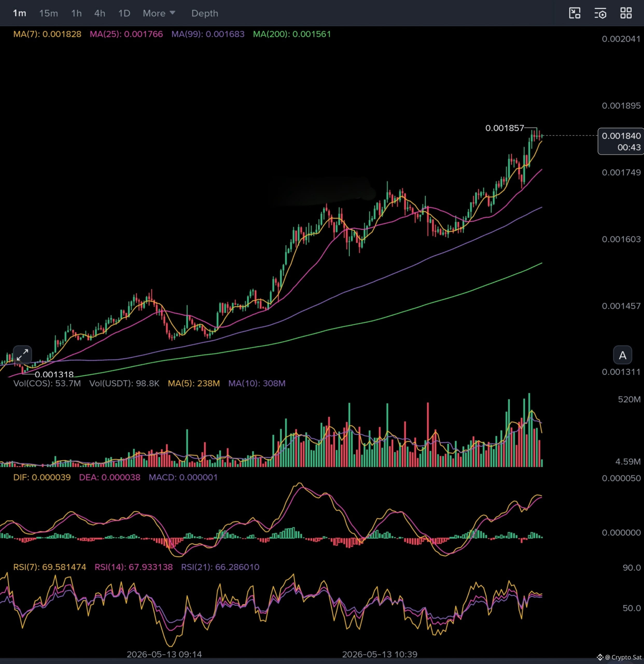Click the 0.002041 price axis label
This screenshot has height=664, width=644.
[x=621, y=39]
